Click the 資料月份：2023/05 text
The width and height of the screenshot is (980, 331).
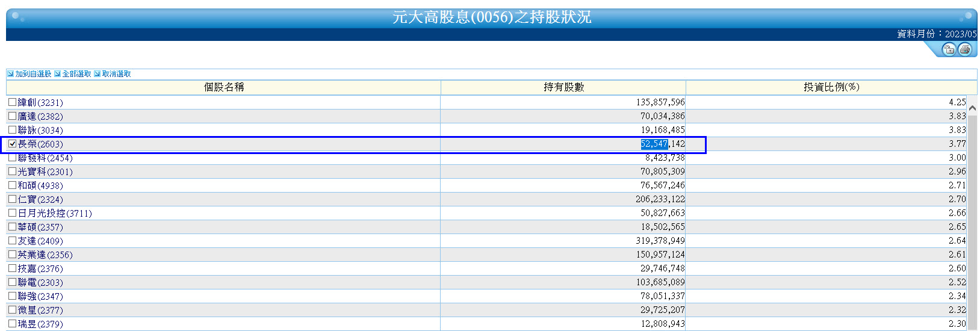click(937, 34)
